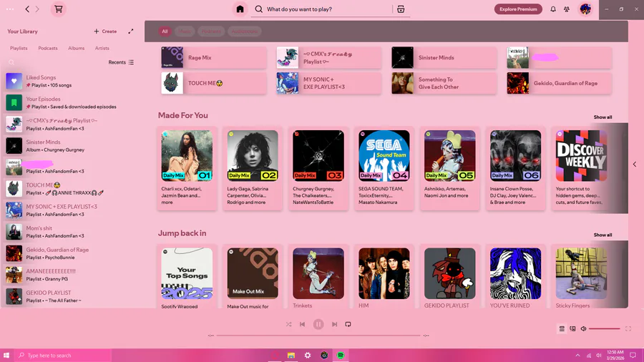Click the library search magnifier icon

pyautogui.click(x=11, y=62)
